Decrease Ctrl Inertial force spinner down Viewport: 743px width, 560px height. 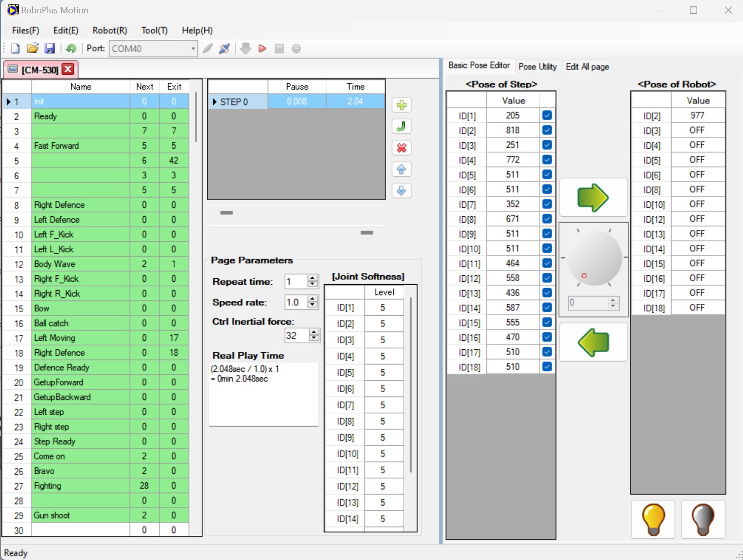pos(314,339)
